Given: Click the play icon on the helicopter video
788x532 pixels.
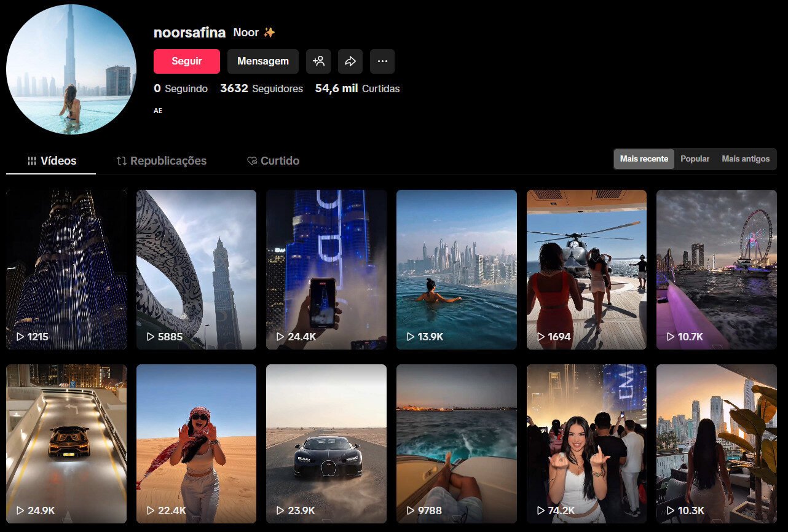Looking at the screenshot, I should point(541,337).
